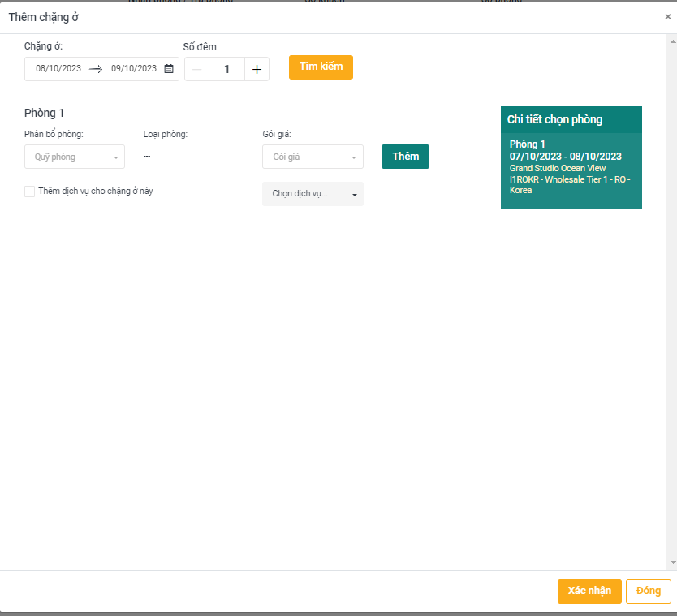Expand the Gói giá dropdown

coord(313,157)
